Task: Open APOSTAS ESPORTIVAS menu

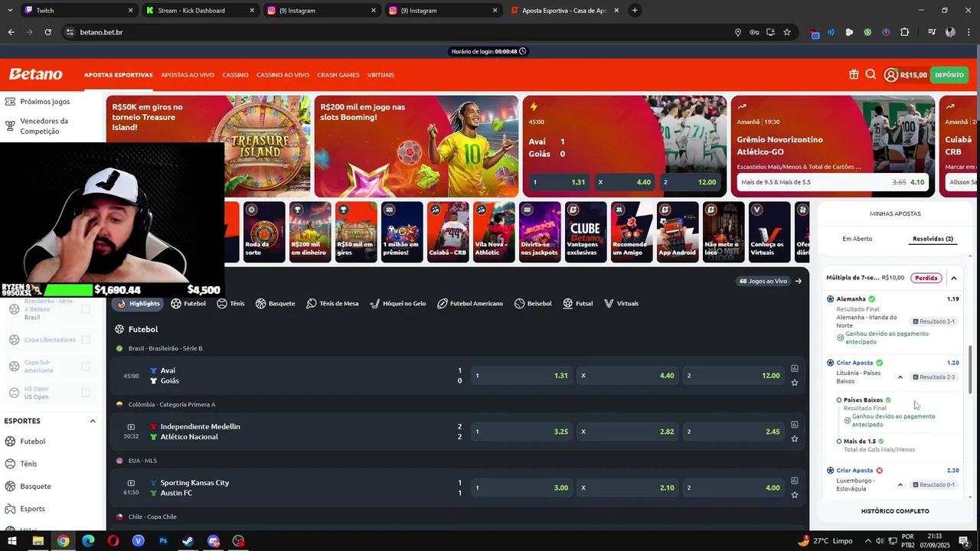Action: (x=119, y=75)
